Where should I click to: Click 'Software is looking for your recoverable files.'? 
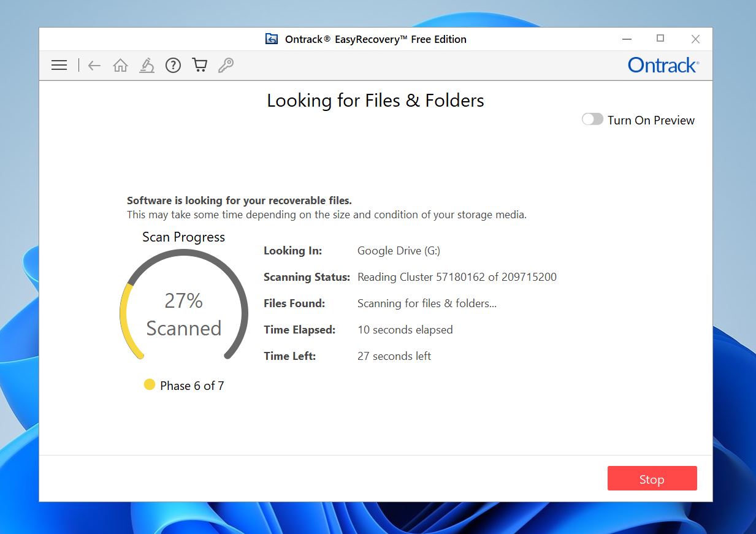pos(239,200)
